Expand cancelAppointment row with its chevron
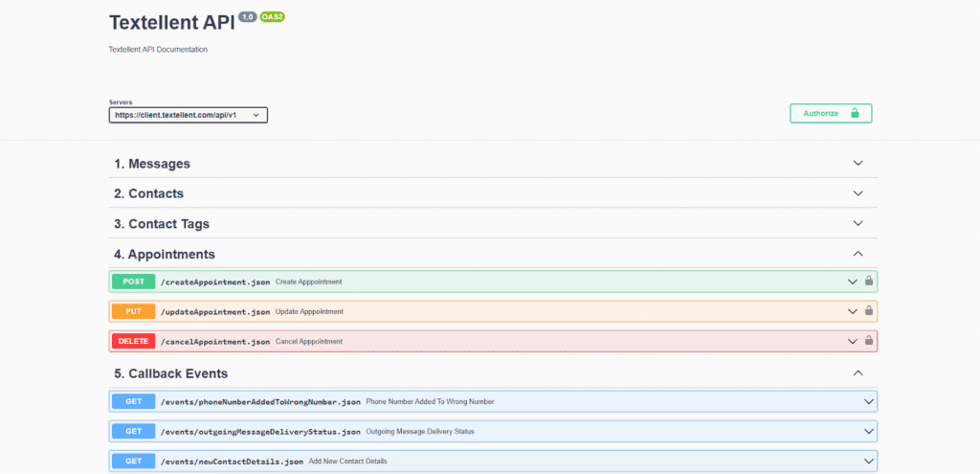Screen dimensions: 980x474 (853, 342)
